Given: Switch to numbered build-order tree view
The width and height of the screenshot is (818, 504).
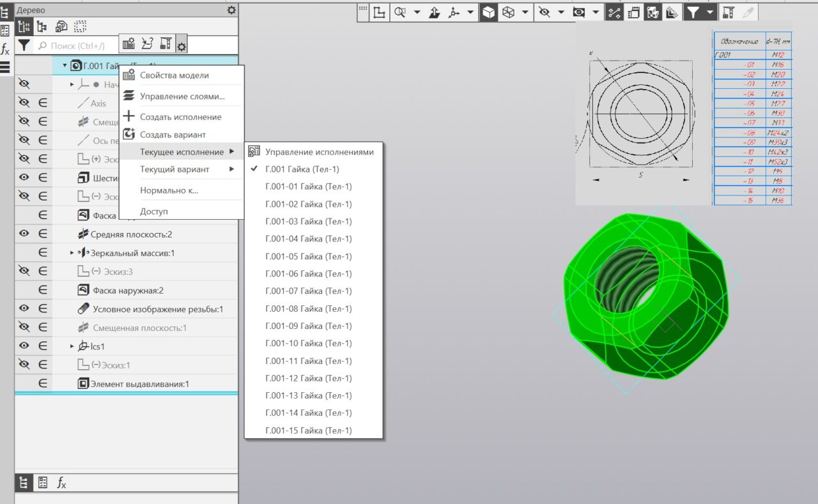Looking at the screenshot, I should 24,27.
